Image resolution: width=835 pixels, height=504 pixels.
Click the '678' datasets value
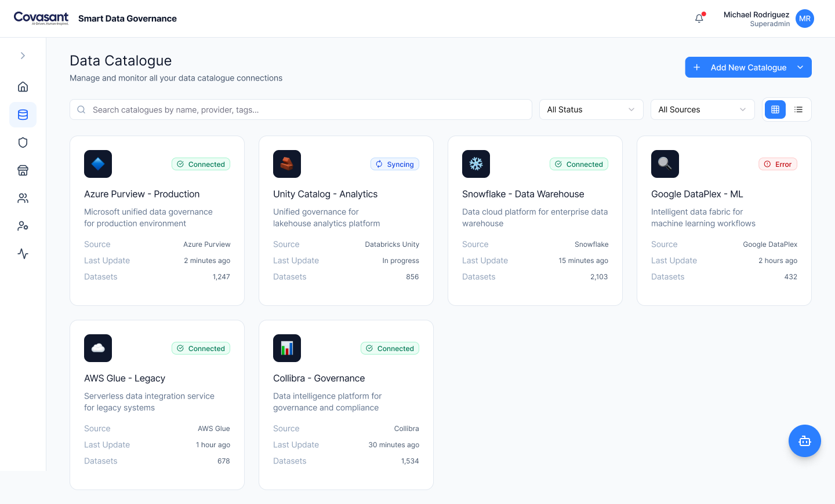tap(224, 461)
